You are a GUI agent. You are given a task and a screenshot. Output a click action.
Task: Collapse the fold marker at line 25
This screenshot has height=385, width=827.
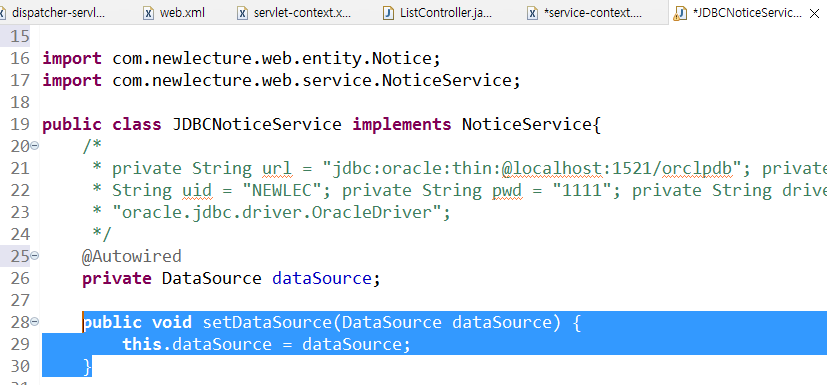[34, 256]
